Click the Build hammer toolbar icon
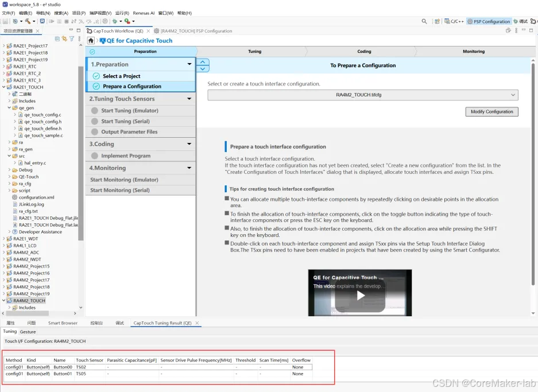 point(28,21)
